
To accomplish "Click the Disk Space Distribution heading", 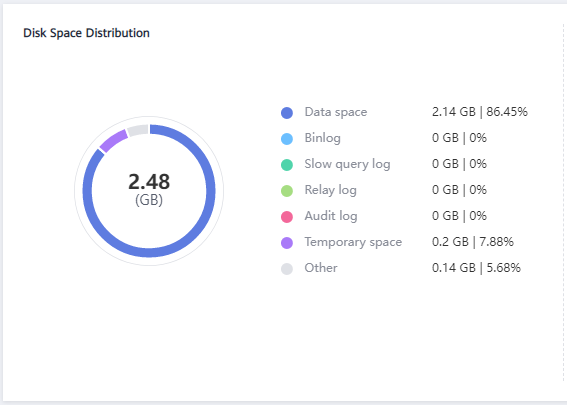I will [x=86, y=33].
